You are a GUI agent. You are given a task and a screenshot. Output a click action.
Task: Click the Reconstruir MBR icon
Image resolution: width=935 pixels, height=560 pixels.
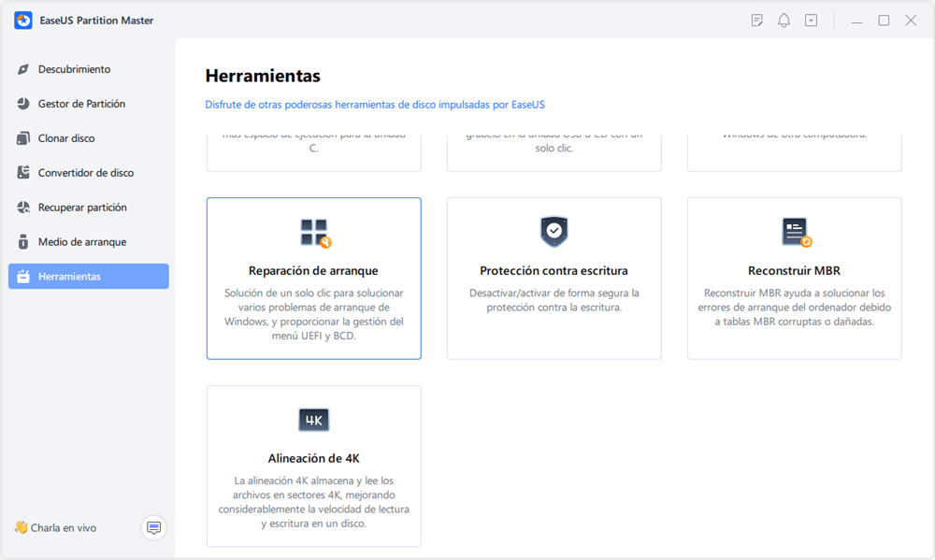[x=796, y=232]
